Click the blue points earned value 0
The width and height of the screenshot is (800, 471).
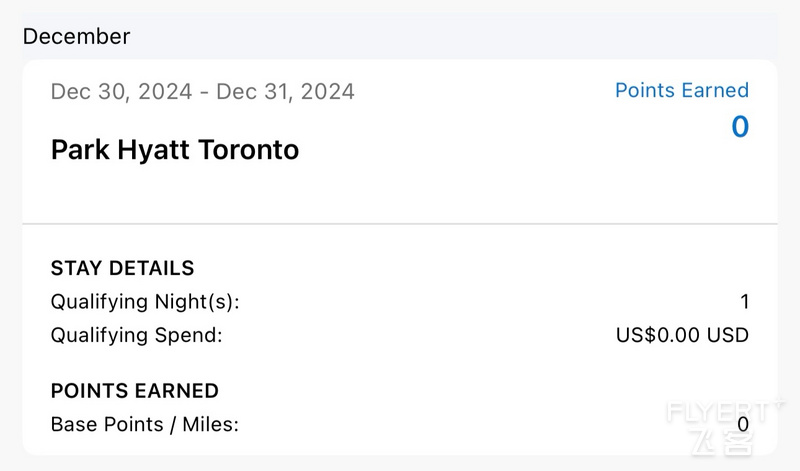pyautogui.click(x=740, y=127)
